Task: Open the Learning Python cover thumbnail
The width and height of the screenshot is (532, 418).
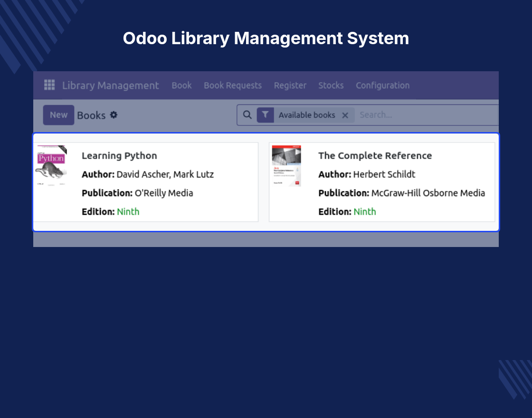Action: pyautogui.click(x=52, y=165)
